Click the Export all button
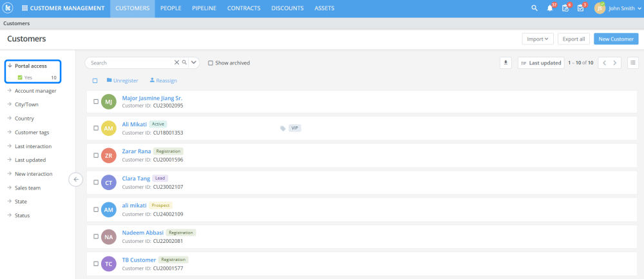The image size is (644, 279). pyautogui.click(x=574, y=39)
